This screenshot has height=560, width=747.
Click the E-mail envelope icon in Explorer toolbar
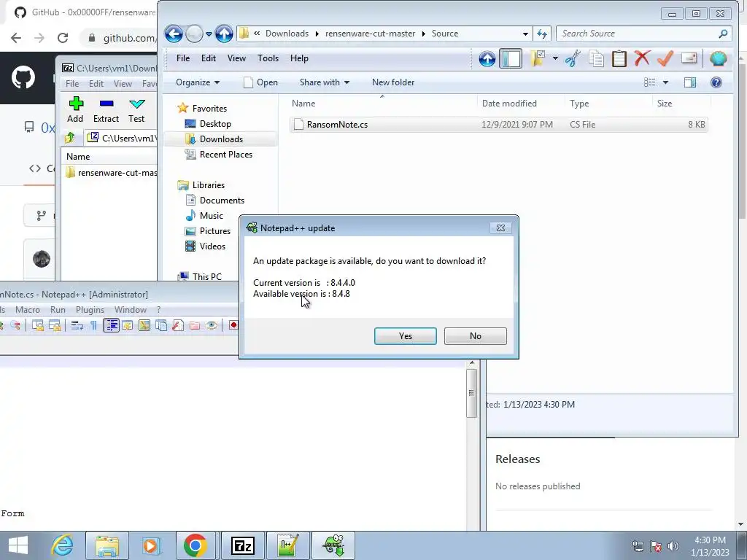tap(689, 58)
